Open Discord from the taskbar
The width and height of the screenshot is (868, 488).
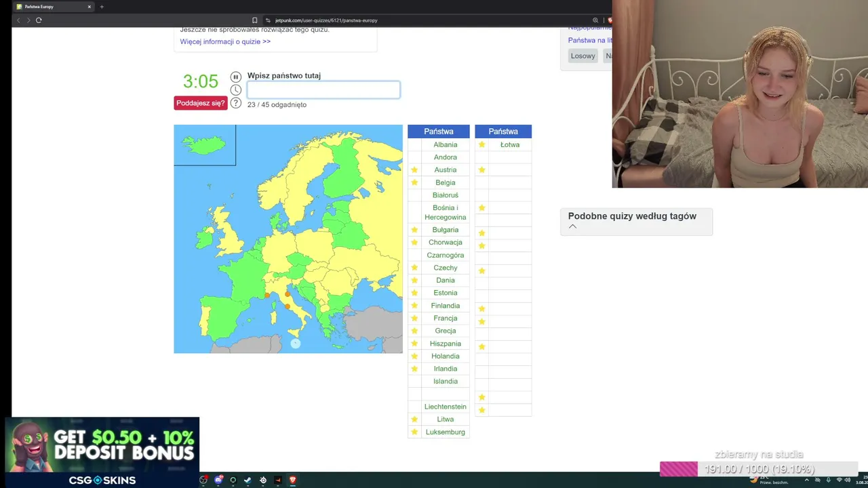click(x=218, y=480)
